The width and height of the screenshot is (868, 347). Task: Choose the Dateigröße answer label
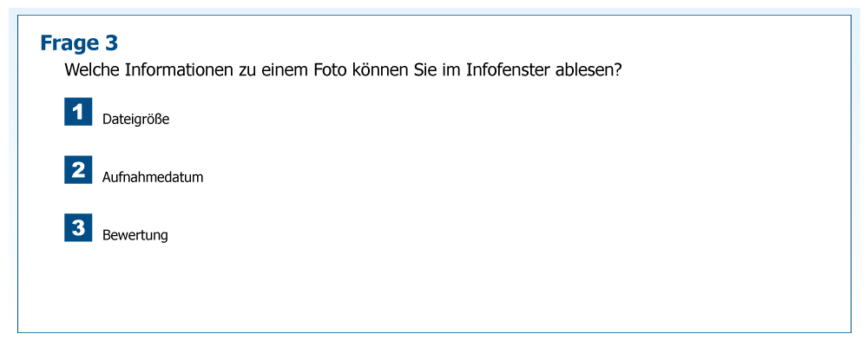tap(135, 120)
